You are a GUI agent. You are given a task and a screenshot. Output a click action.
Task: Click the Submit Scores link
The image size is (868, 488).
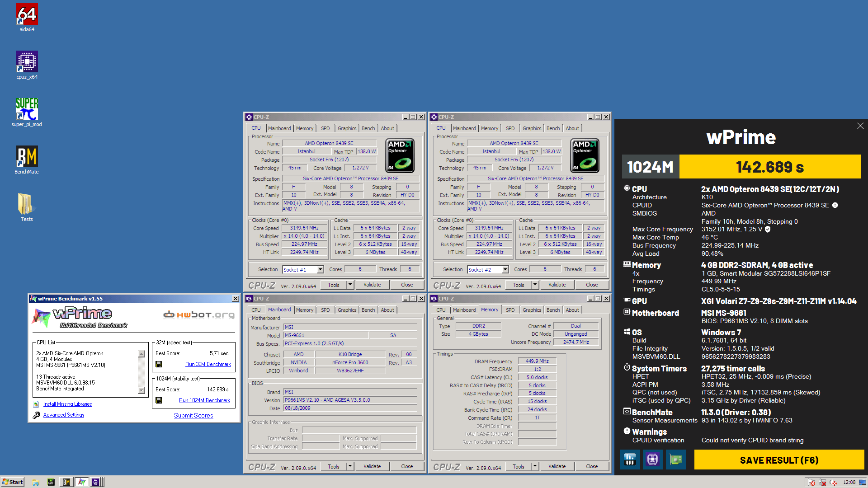pos(193,415)
